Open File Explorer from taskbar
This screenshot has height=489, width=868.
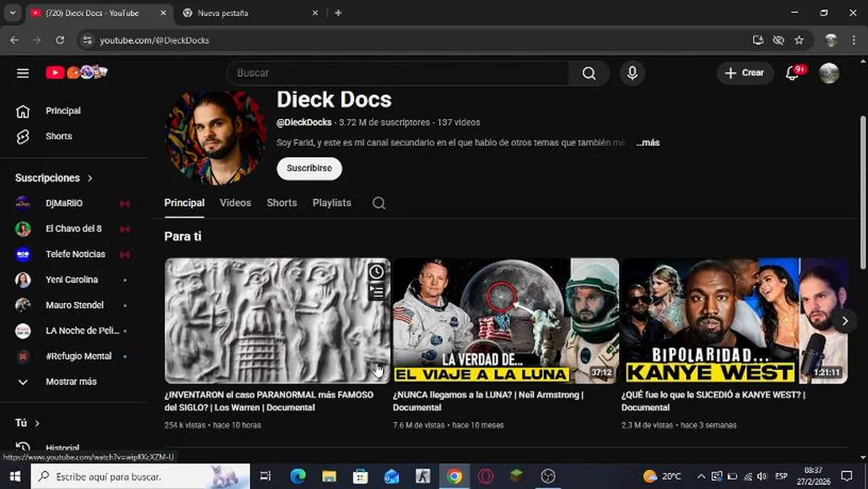(329, 477)
